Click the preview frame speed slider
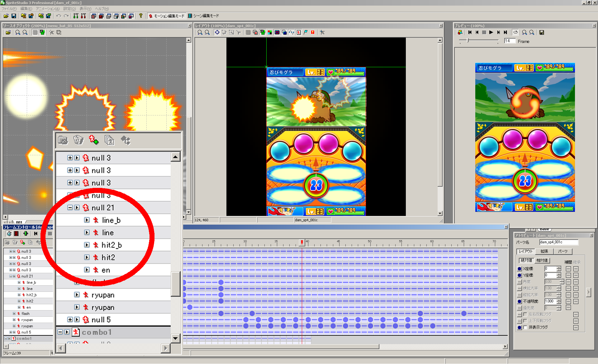Image resolution: width=598 pixels, height=364 pixels. [468, 41]
